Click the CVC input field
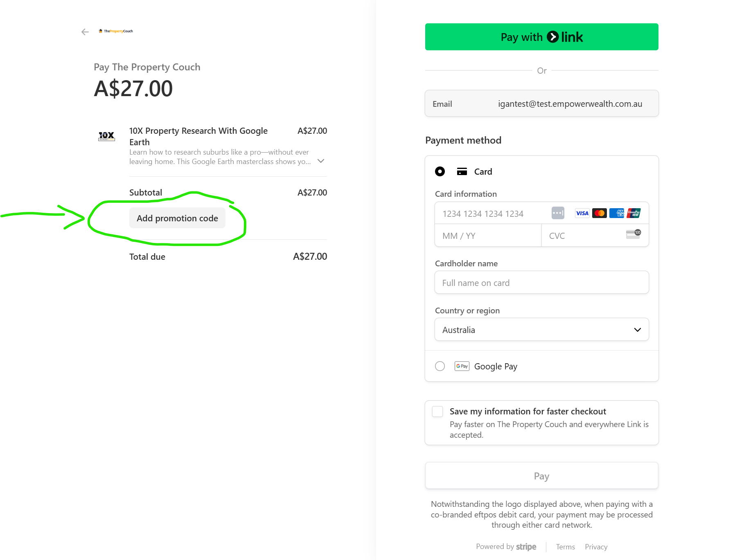The image size is (744, 560). click(x=595, y=236)
